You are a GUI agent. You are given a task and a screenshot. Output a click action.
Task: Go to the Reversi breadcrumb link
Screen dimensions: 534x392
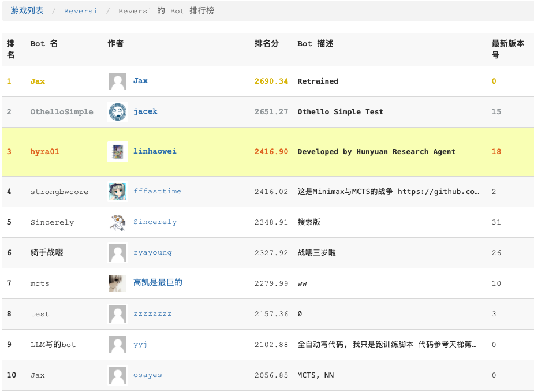click(80, 11)
